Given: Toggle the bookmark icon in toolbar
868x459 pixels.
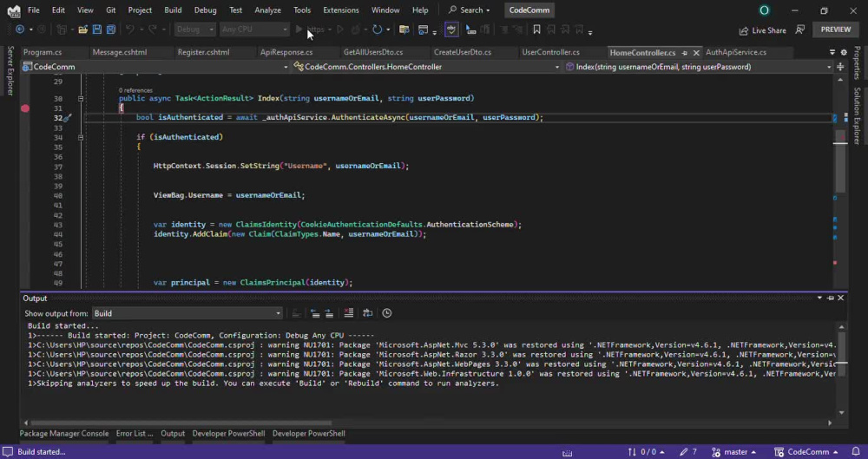Looking at the screenshot, I should (x=536, y=30).
